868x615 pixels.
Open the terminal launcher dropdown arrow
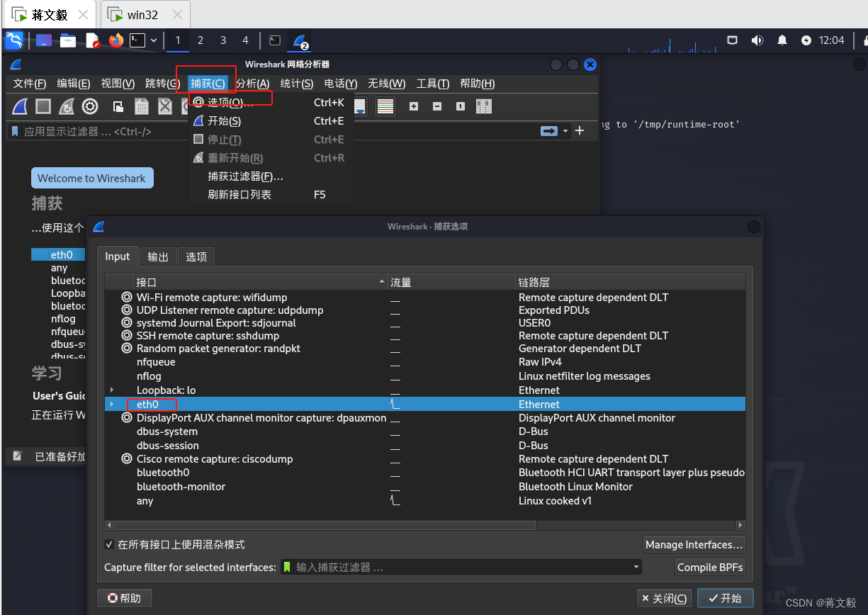153,40
